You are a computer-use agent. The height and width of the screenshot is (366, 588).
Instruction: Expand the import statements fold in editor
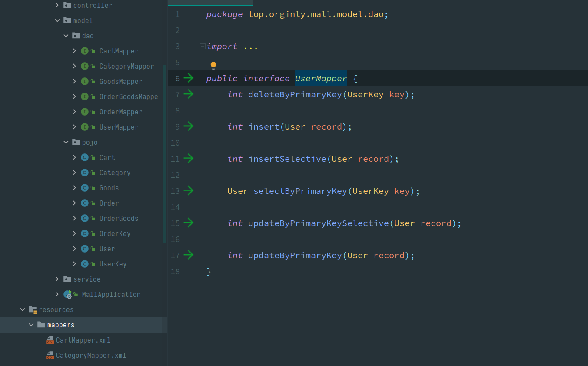click(203, 46)
